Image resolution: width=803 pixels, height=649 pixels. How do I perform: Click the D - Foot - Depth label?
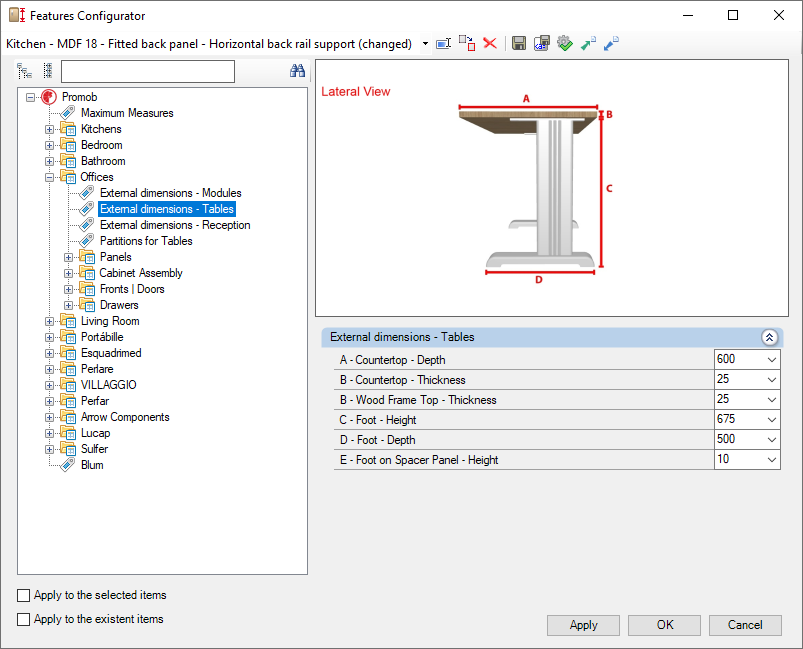pos(377,440)
